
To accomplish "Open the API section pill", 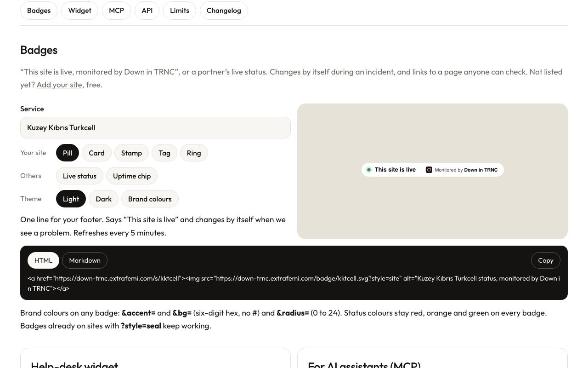I will pyautogui.click(x=147, y=11).
